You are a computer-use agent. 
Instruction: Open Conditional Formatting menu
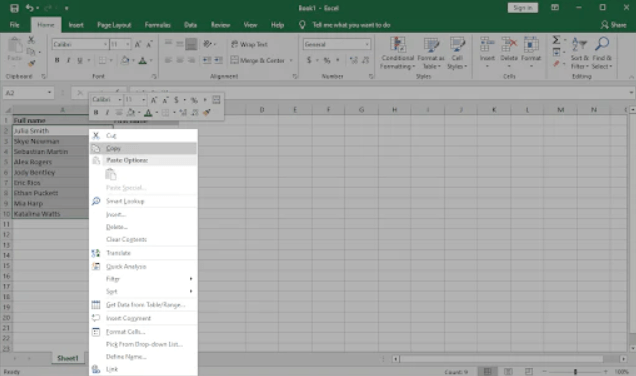398,53
